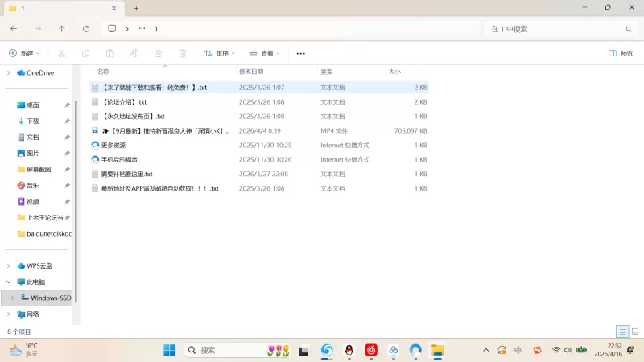The width and height of the screenshot is (644, 362).
Task: Click the Back navigation arrow
Action: [14, 28]
